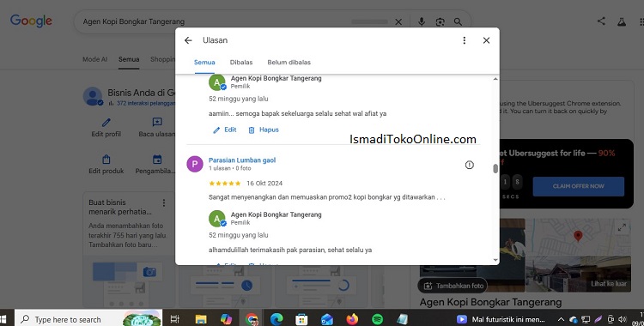This screenshot has height=326, width=644.
Task: Select the Semua search results tab
Action: (129, 59)
